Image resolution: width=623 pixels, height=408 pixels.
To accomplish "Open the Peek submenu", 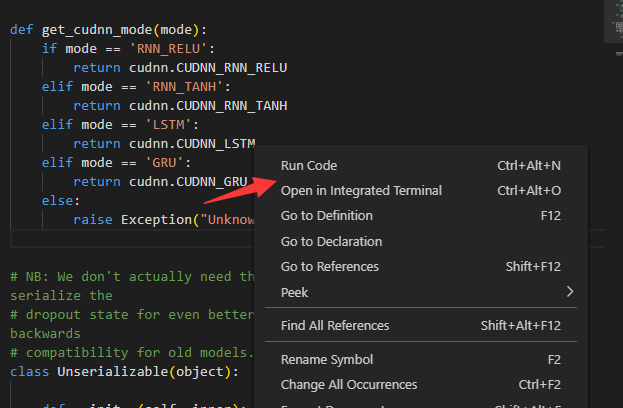I will click(x=421, y=292).
